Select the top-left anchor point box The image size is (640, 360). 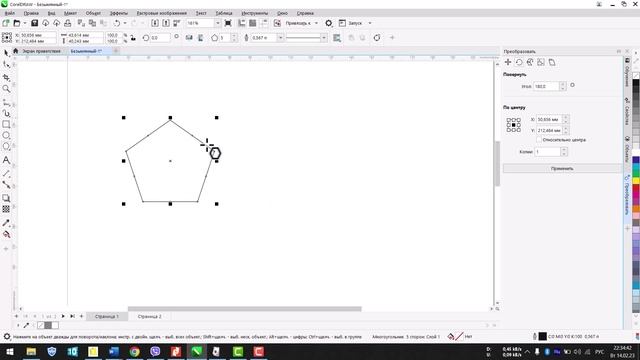[509, 120]
